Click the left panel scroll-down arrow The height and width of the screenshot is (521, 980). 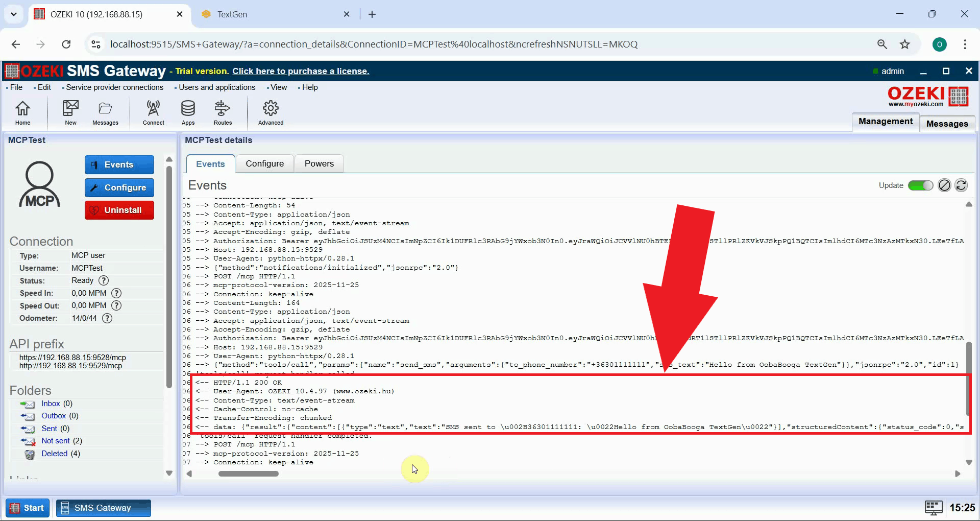point(169,473)
